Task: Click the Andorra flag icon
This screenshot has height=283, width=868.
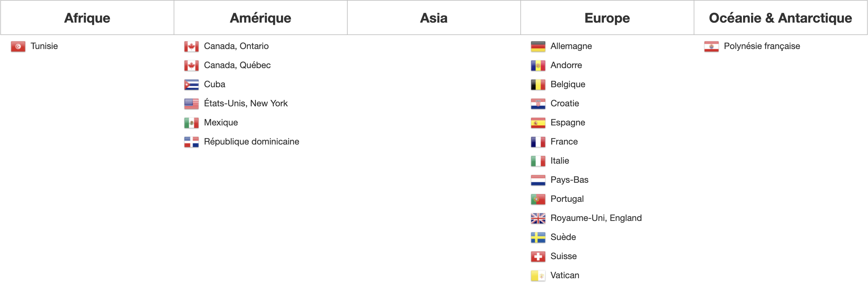Action: tap(538, 66)
